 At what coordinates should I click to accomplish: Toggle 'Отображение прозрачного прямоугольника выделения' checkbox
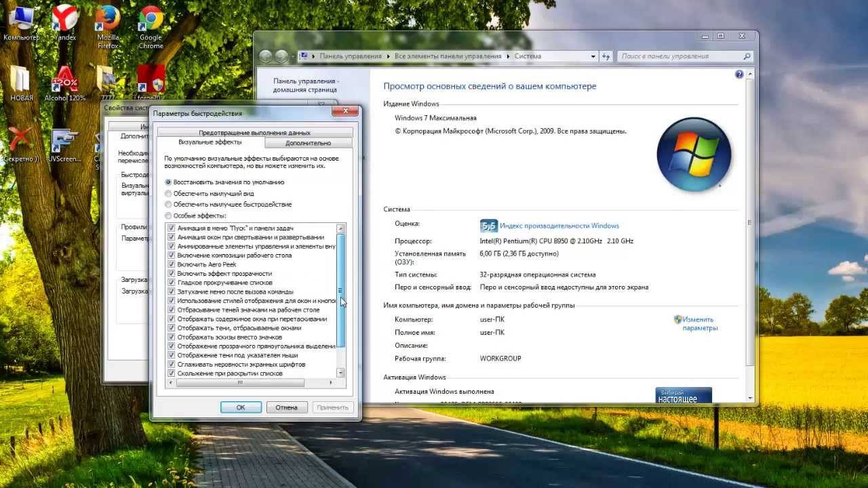coord(172,346)
